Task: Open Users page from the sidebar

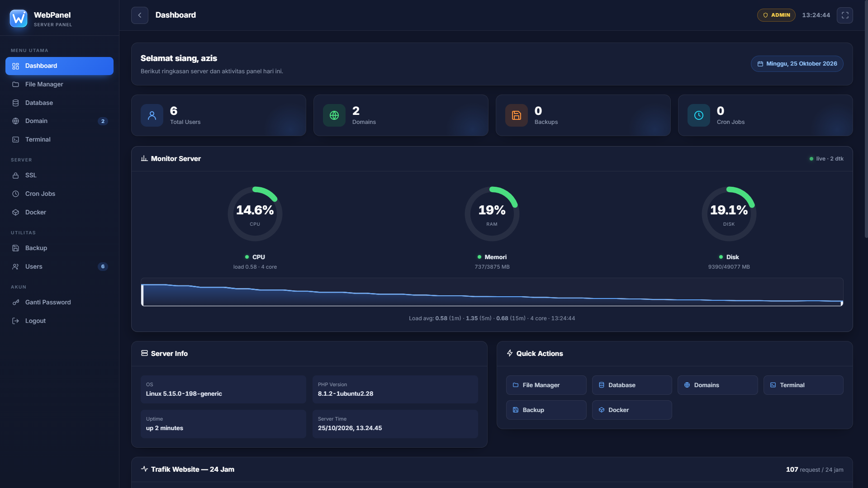Action: (x=59, y=267)
